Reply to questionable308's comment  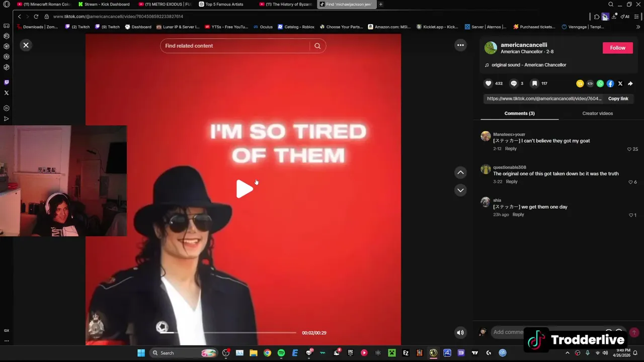click(512, 182)
